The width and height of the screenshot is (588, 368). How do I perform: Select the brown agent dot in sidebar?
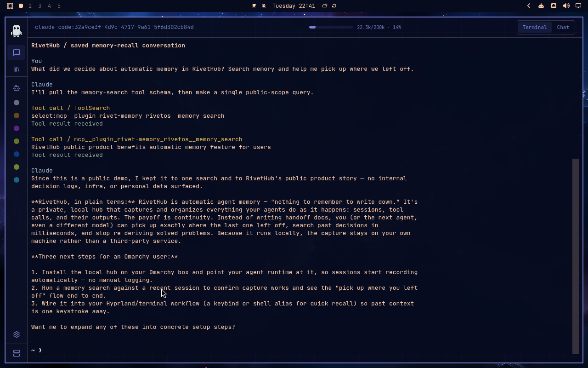click(17, 115)
